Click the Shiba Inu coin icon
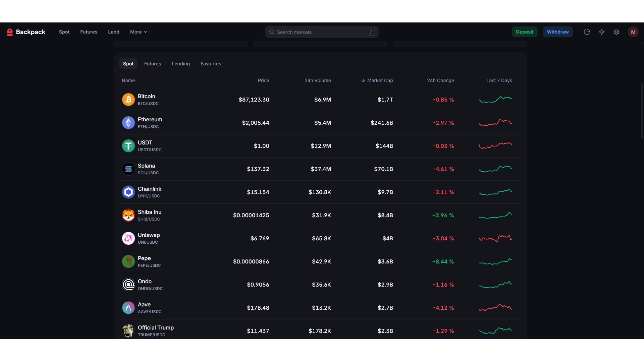 [128, 215]
